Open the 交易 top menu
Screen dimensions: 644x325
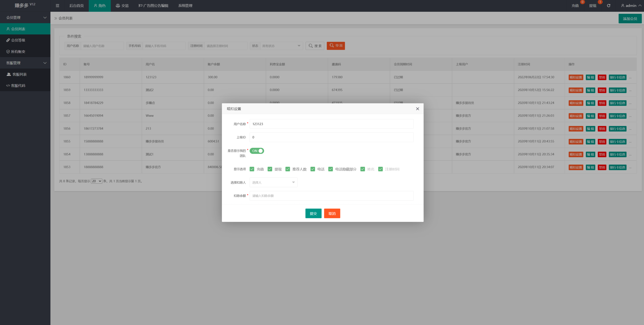[122, 6]
